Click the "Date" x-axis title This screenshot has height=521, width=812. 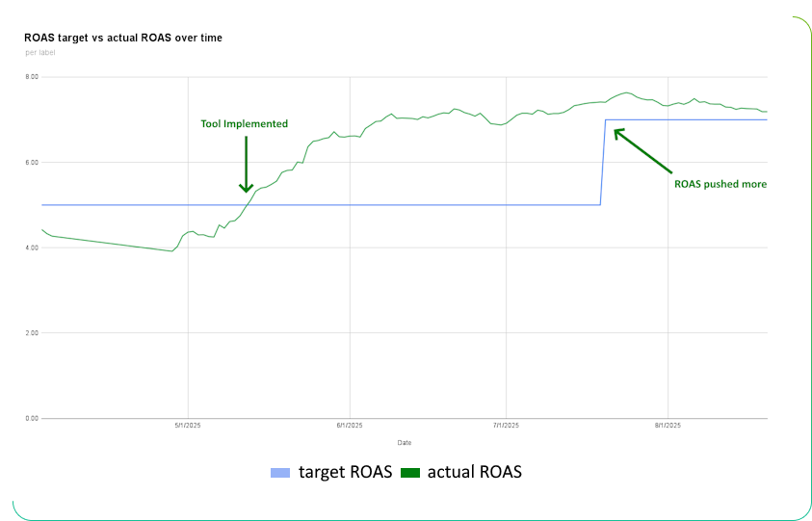click(405, 443)
